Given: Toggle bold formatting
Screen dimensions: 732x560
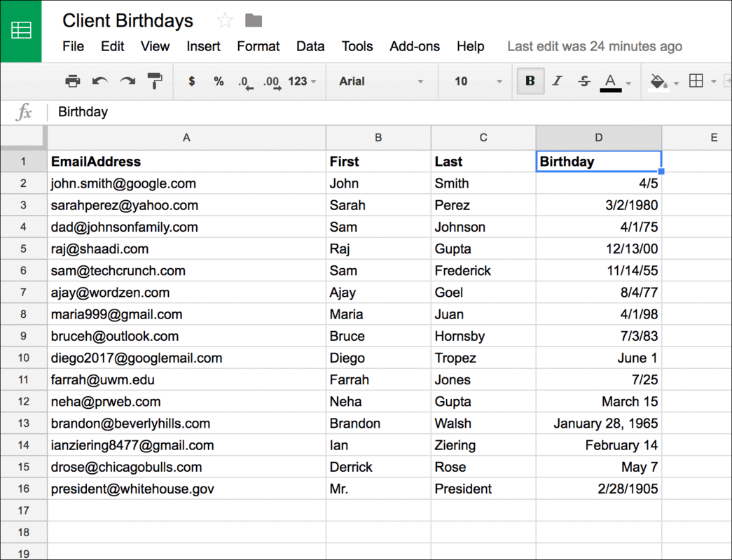Looking at the screenshot, I should 530,80.
